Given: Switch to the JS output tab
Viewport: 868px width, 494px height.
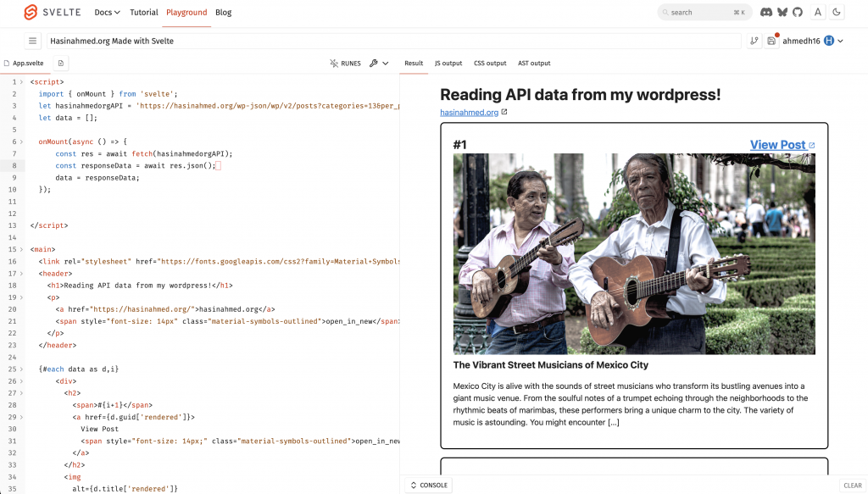Looking at the screenshot, I should point(448,64).
